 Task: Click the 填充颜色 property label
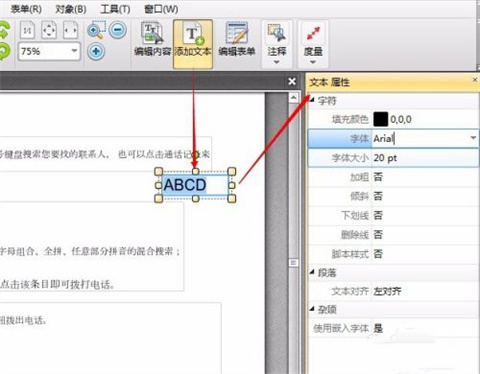[x=350, y=119]
